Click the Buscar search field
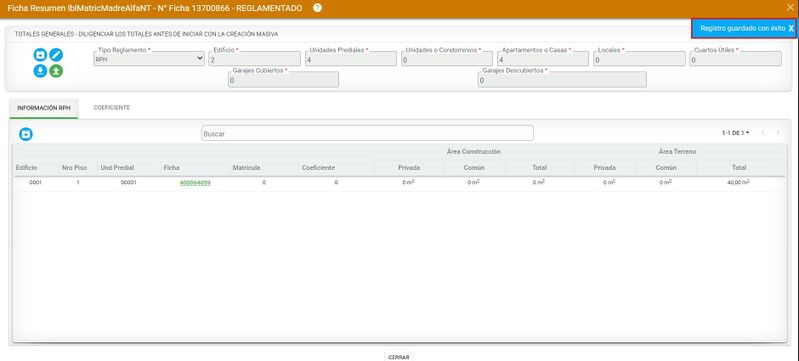Screen dimensions: 799x361 [x=367, y=134]
